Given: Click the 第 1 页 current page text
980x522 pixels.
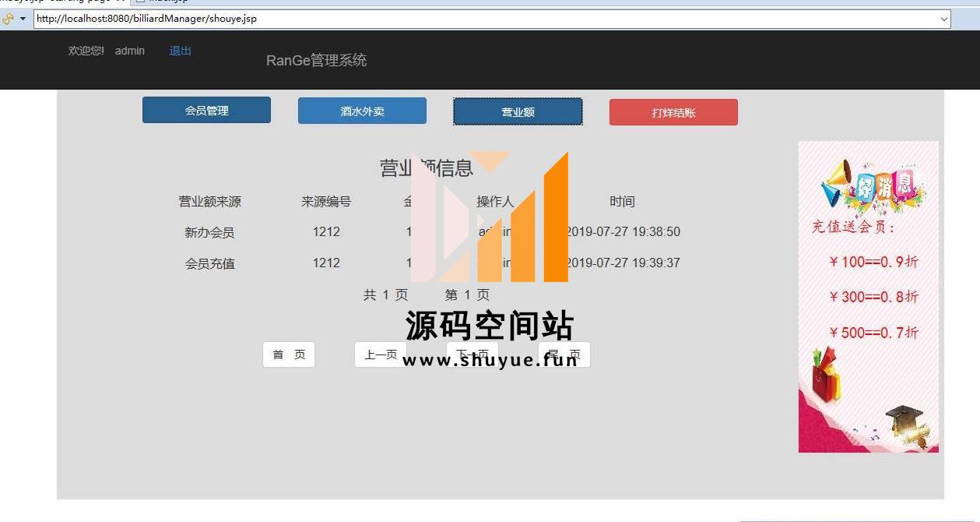Looking at the screenshot, I should (x=467, y=295).
